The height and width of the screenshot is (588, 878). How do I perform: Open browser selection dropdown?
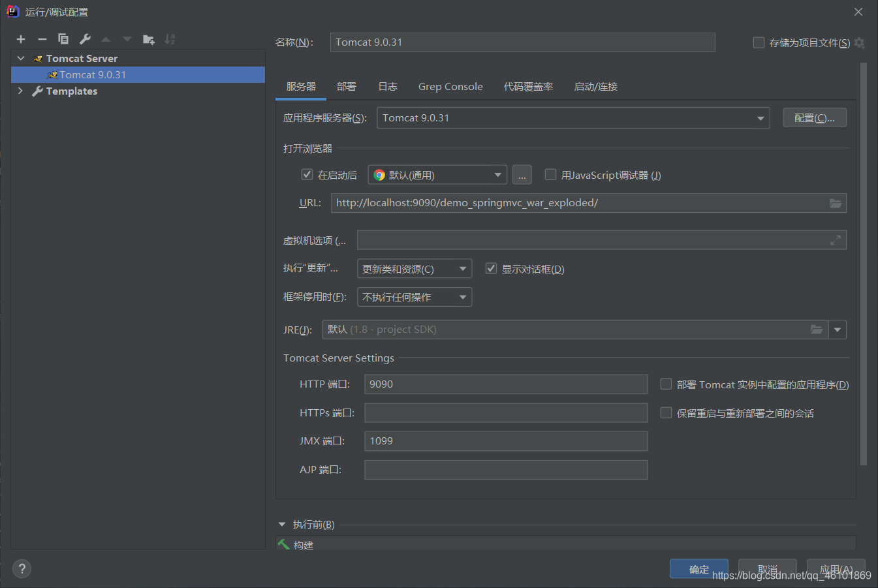point(437,175)
